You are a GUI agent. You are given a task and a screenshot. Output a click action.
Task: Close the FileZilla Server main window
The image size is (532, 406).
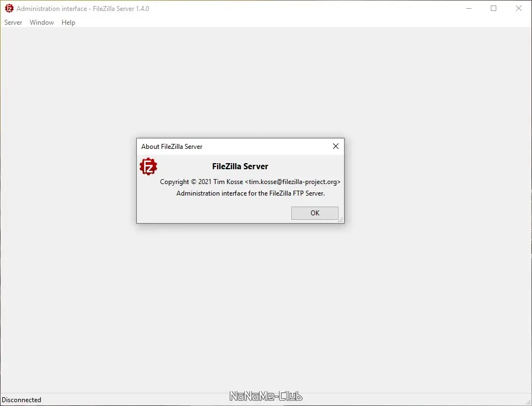(x=518, y=8)
